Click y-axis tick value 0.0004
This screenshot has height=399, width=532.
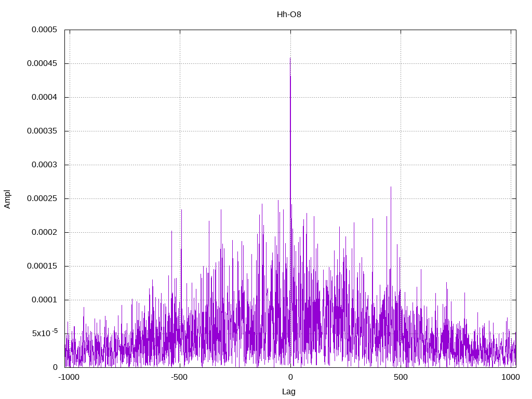pyautogui.click(x=45, y=97)
